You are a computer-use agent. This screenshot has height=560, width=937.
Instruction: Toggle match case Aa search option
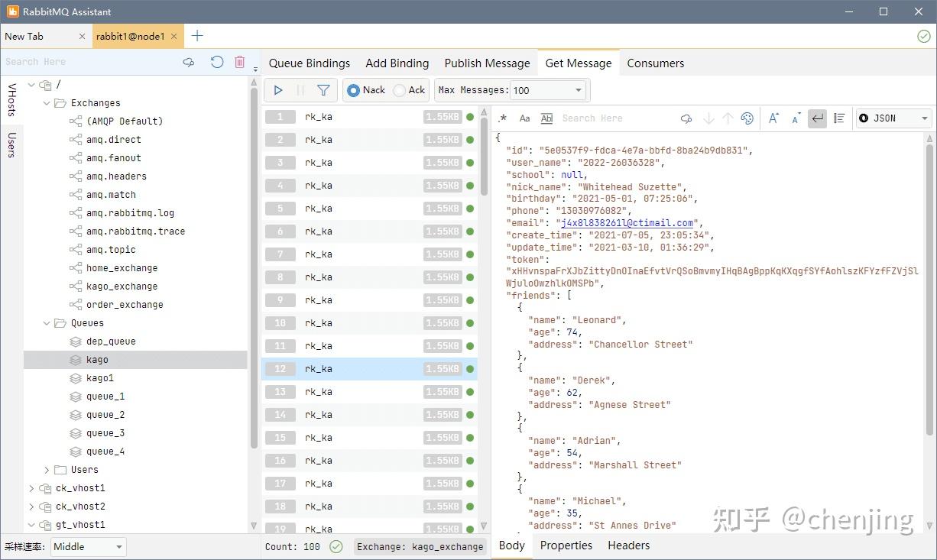pyautogui.click(x=524, y=118)
